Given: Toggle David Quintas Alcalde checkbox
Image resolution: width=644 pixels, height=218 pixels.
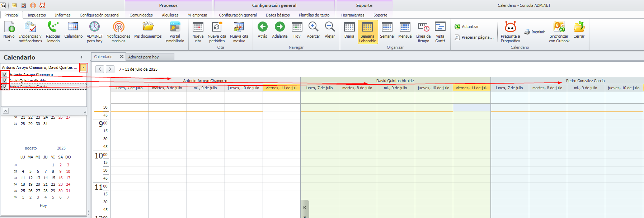Looking at the screenshot, I should point(5,81).
